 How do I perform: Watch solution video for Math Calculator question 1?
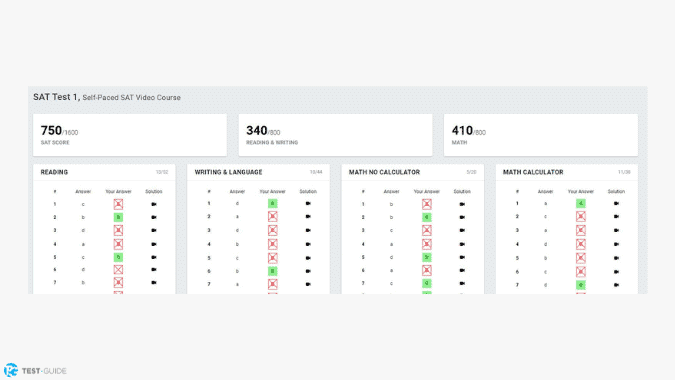click(x=616, y=204)
